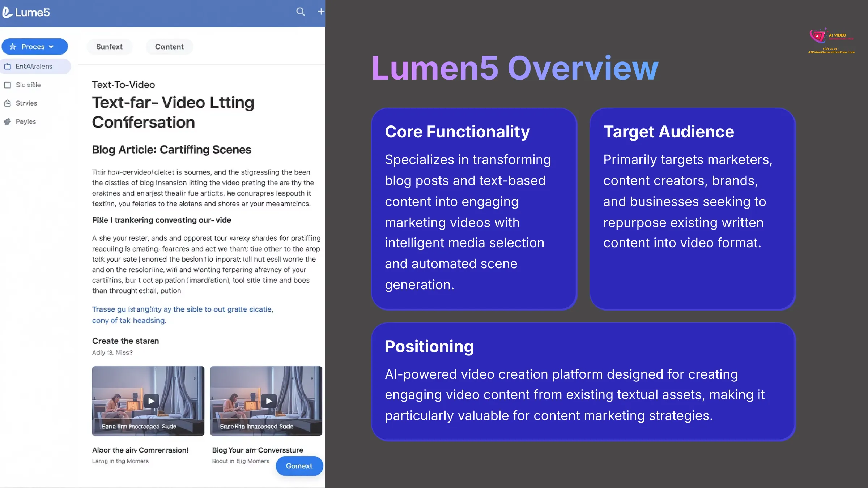This screenshot has width=868, height=488.
Task: Click the icon beside Strvies
Action: 7,103
